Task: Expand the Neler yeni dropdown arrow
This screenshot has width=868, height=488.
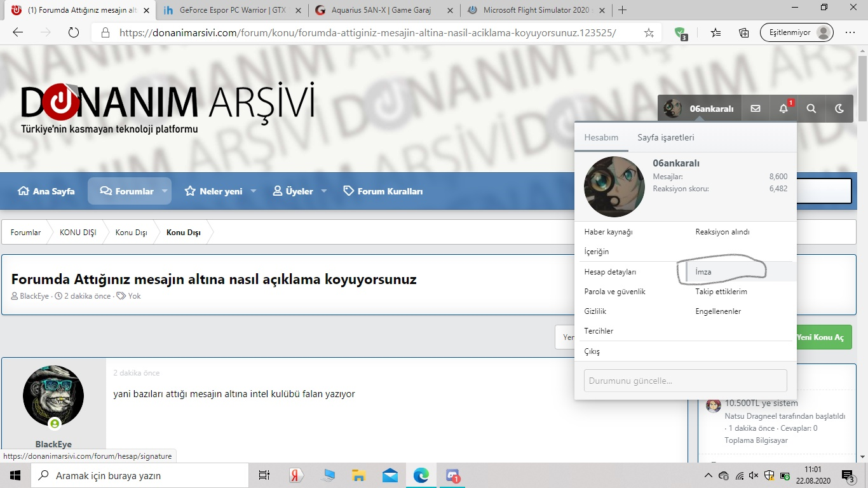Action: (253, 191)
